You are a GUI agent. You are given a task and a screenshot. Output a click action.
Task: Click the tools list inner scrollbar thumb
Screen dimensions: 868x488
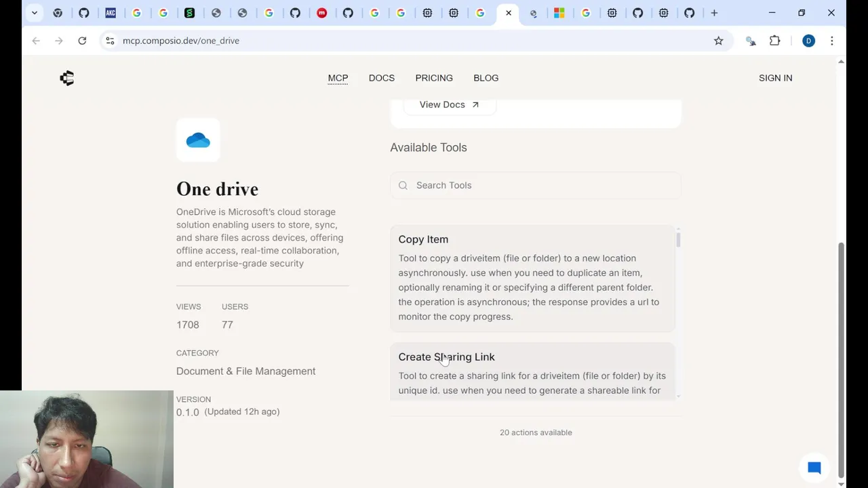678,239
